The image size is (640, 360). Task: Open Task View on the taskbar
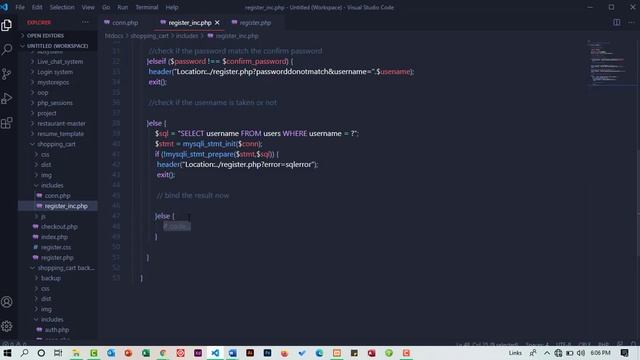58,353
